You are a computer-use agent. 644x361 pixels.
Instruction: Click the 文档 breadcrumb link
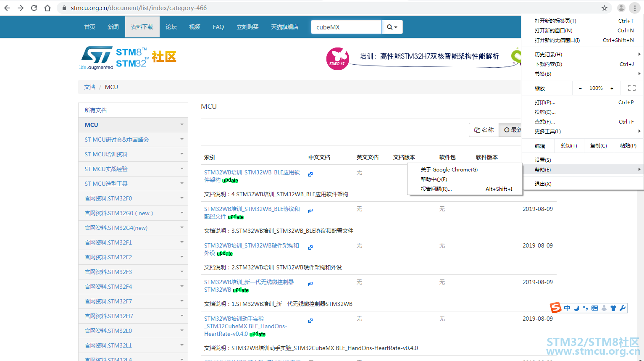tap(89, 87)
